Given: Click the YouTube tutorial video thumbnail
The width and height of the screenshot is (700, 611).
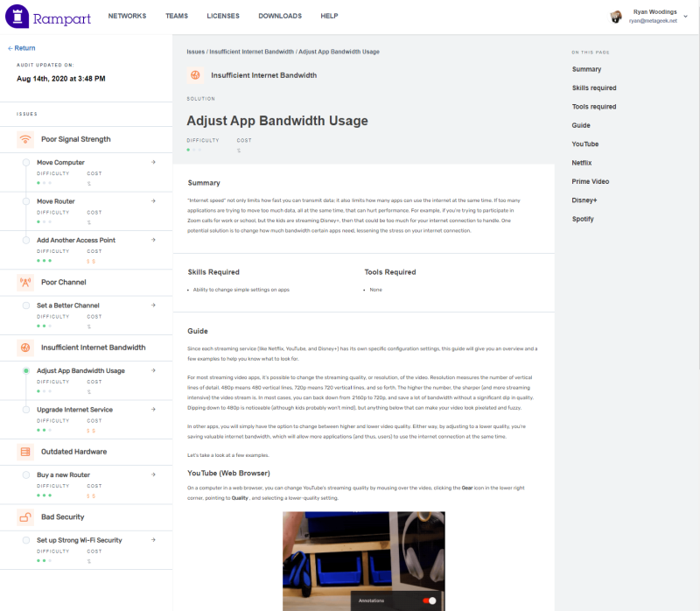Looking at the screenshot, I should [x=364, y=561].
